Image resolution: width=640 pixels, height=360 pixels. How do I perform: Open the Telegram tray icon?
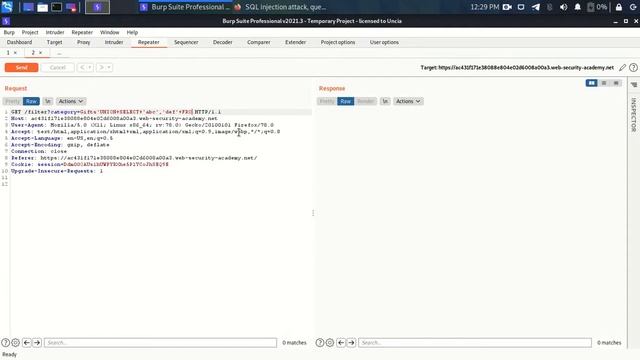pyautogui.click(x=536, y=7)
